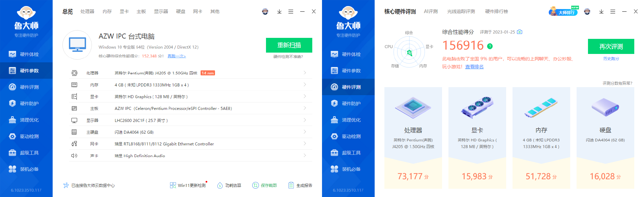Expand the 主硬盘 闪迪 DA4064 row
This screenshot has height=197, width=644.
(191, 132)
